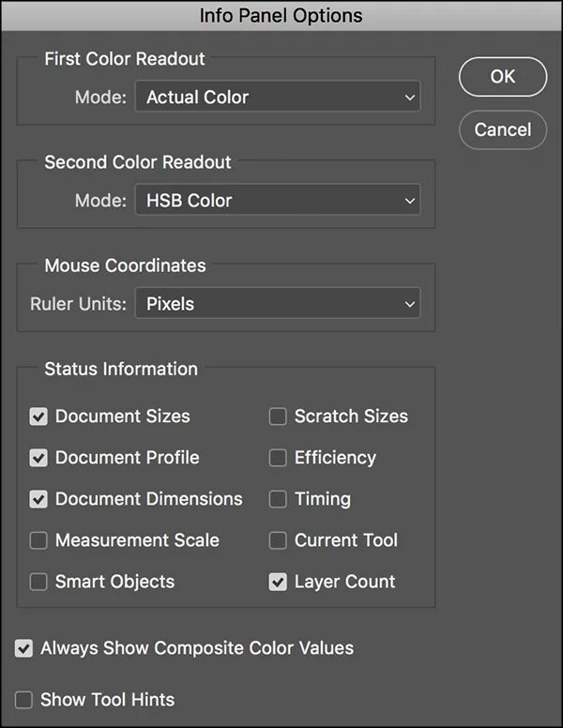Click the Cancel button
Screen dimensions: 563x728
point(502,129)
